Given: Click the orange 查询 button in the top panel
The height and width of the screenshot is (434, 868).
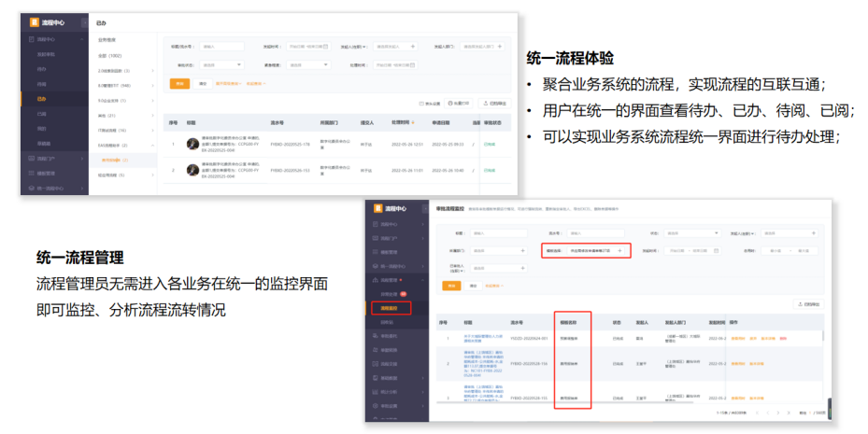Looking at the screenshot, I should [x=179, y=83].
